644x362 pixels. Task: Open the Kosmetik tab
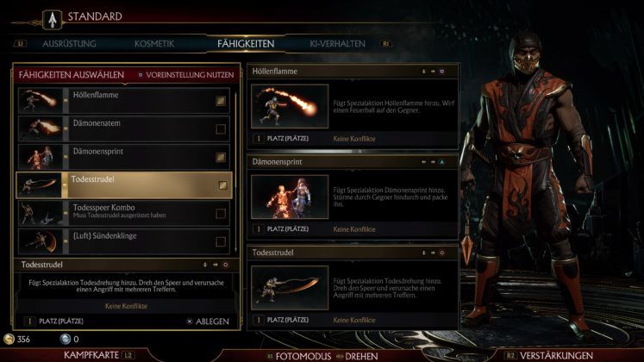[154, 43]
